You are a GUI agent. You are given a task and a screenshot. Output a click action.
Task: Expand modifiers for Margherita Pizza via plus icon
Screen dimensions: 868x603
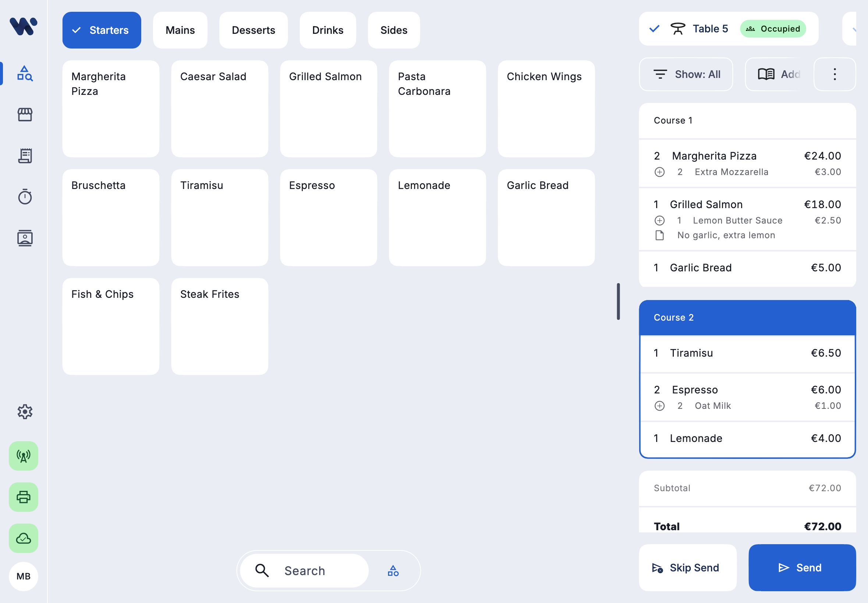click(x=659, y=172)
